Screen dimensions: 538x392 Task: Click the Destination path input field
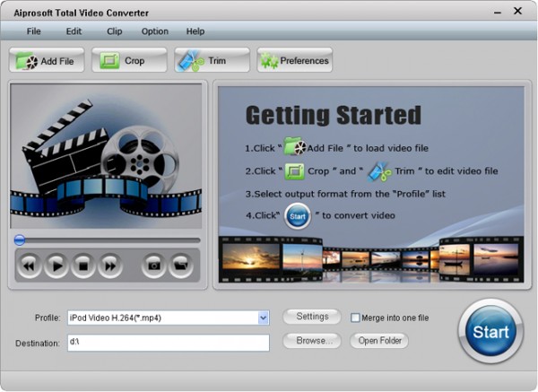[168, 343]
